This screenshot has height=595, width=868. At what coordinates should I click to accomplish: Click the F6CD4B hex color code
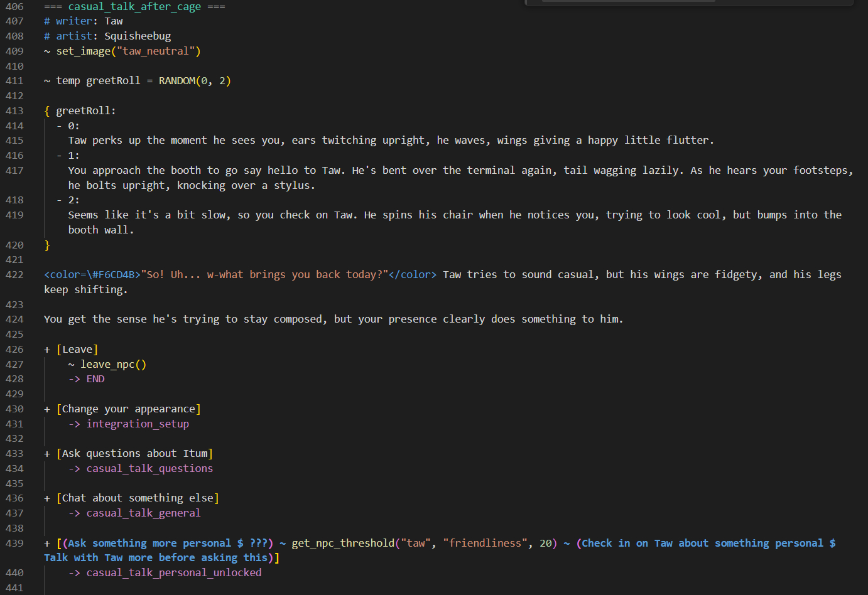[x=117, y=275]
